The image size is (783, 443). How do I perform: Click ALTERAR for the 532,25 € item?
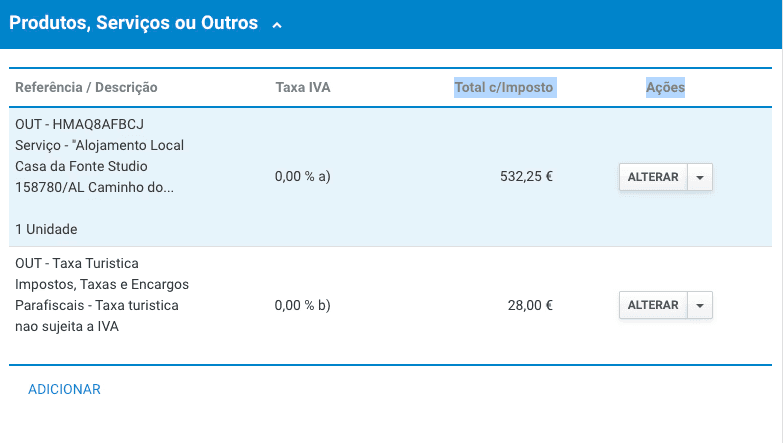coord(653,177)
